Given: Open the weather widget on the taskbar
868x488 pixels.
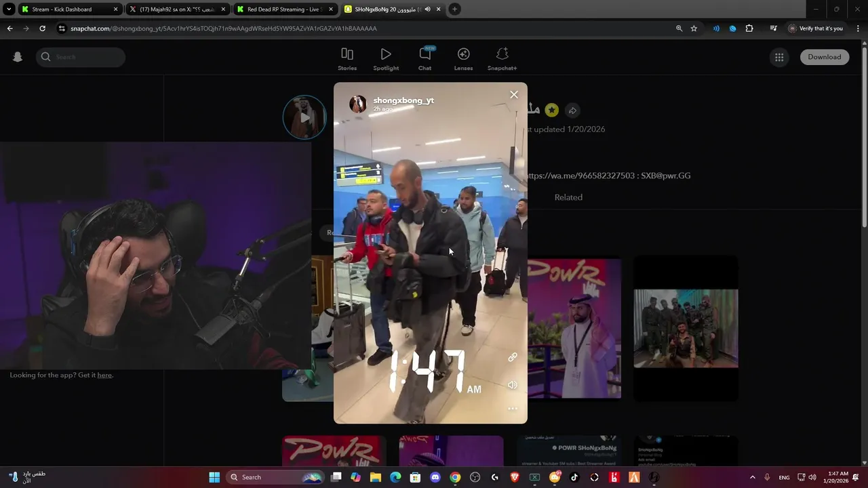Looking at the screenshot, I should tap(26, 477).
